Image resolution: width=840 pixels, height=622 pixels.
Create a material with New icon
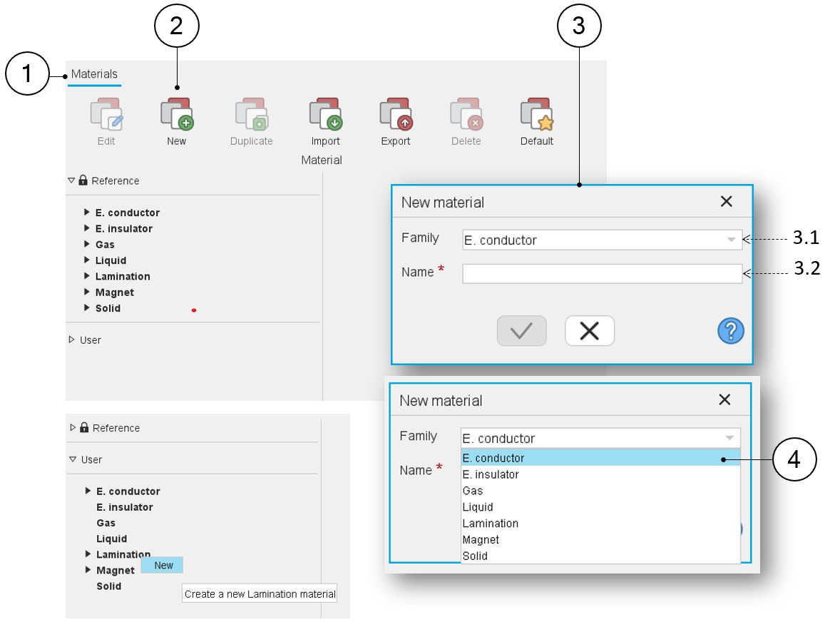coord(177,113)
